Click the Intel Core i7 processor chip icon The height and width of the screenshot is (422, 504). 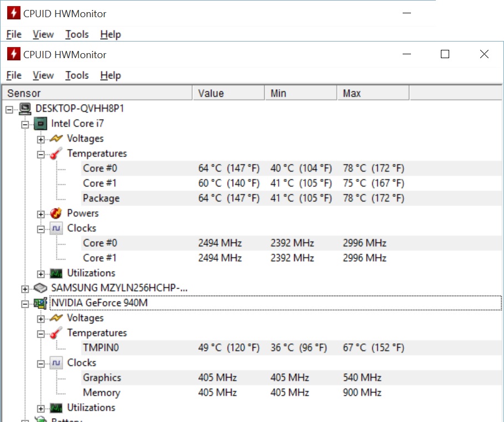pos(40,123)
